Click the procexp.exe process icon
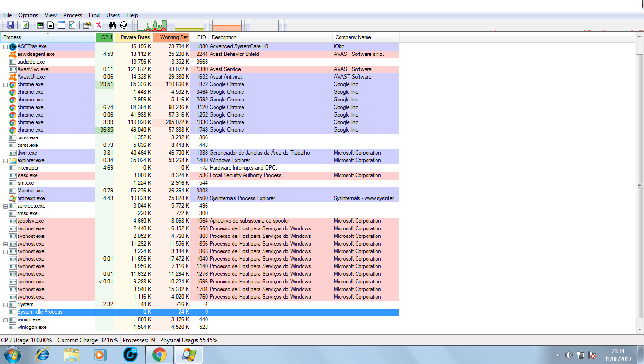 point(13,198)
